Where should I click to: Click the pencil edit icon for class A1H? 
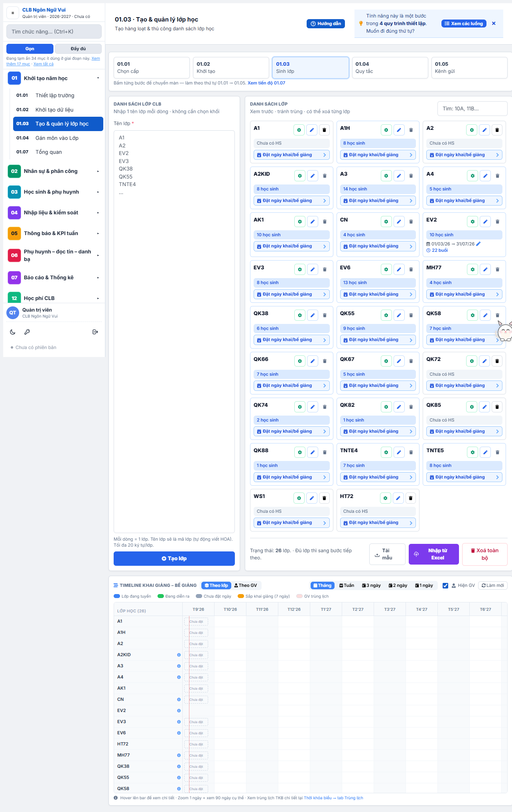coord(399,130)
